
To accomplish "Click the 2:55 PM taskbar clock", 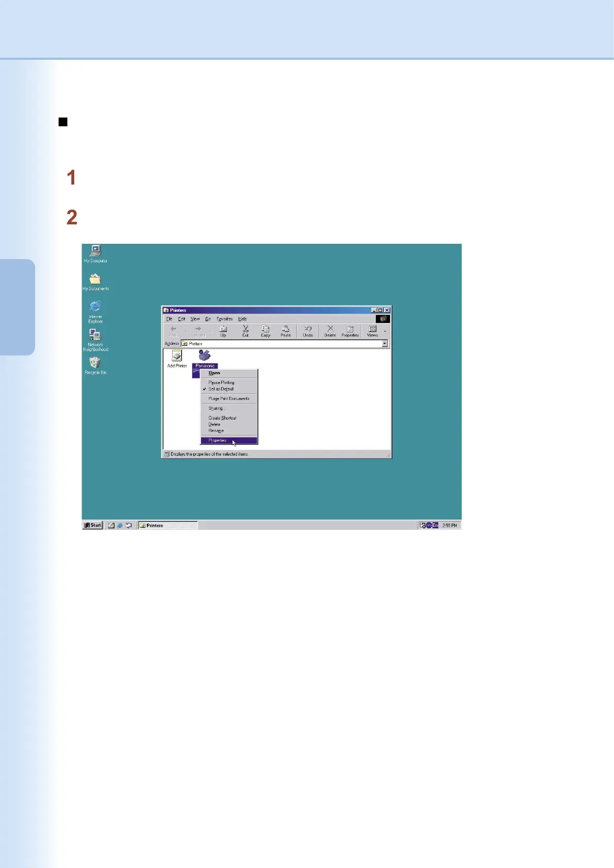I will pyautogui.click(x=450, y=525).
